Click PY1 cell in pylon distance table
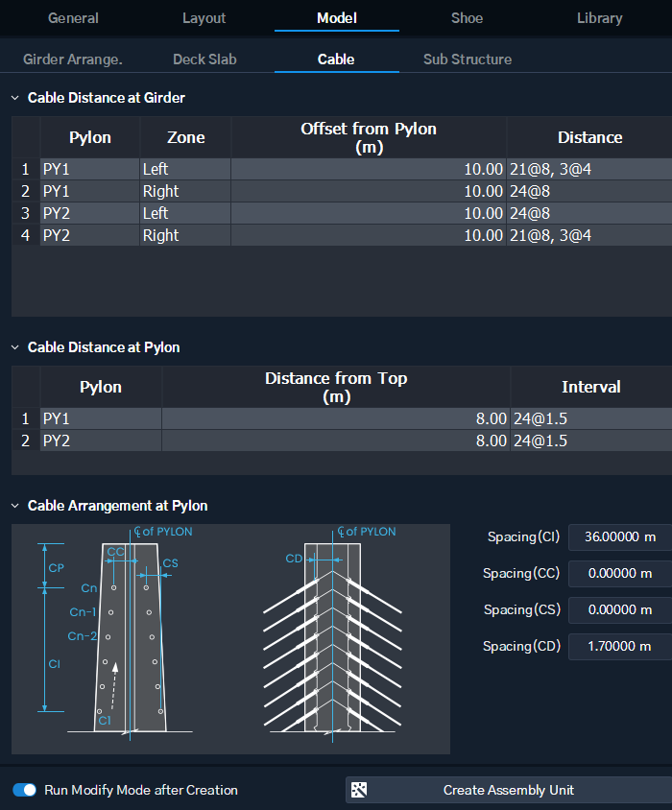This screenshot has height=810, width=672. click(101, 418)
